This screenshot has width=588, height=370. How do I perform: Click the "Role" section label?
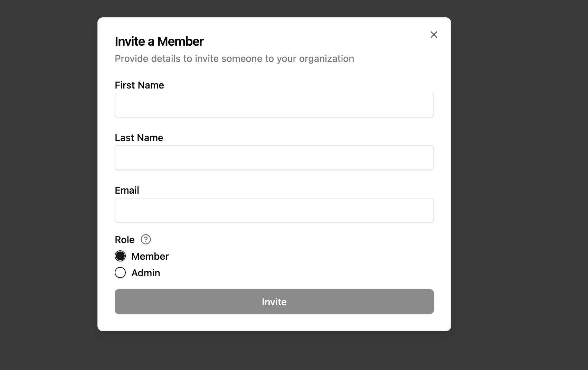point(124,240)
